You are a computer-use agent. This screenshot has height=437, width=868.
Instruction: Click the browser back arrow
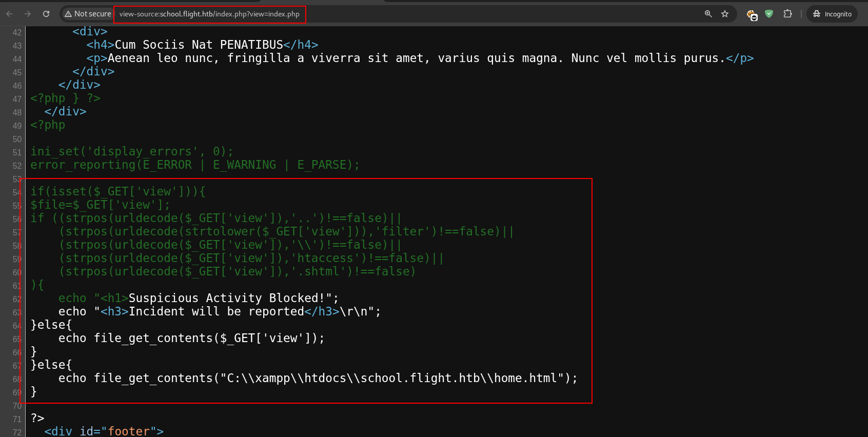point(9,14)
